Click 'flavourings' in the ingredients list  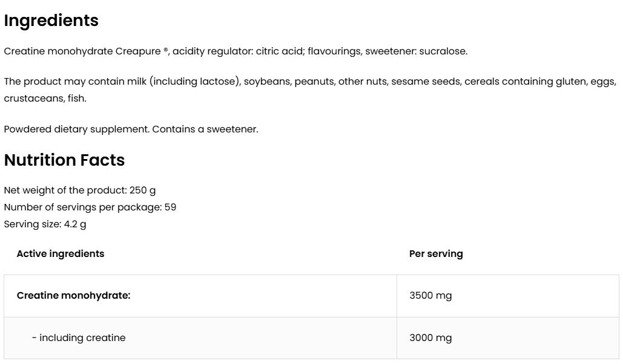tap(334, 51)
